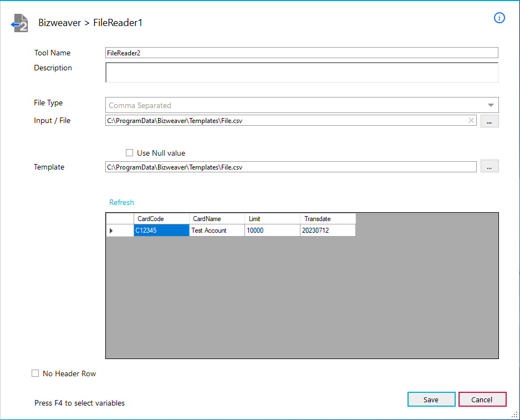Image resolution: width=520 pixels, height=420 pixels.
Task: Focus the Tool Name field
Action: coord(302,53)
